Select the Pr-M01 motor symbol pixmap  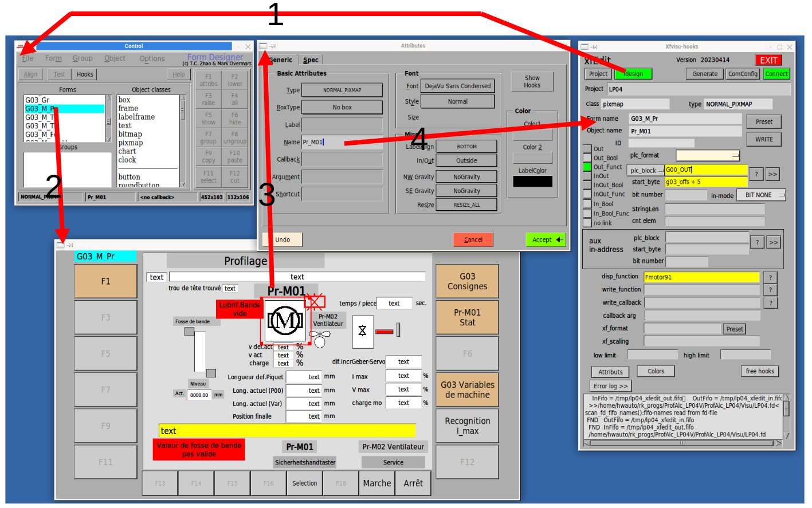285,320
